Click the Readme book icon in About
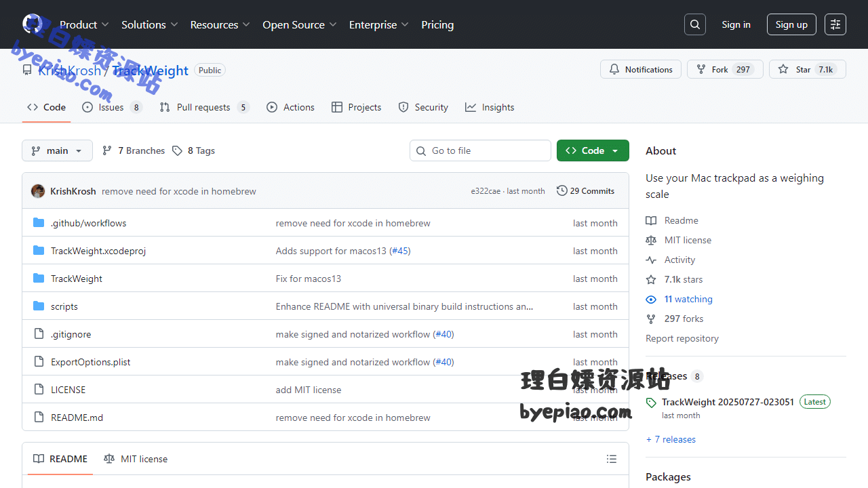Image resolution: width=868 pixels, height=488 pixels. pyautogui.click(x=651, y=220)
